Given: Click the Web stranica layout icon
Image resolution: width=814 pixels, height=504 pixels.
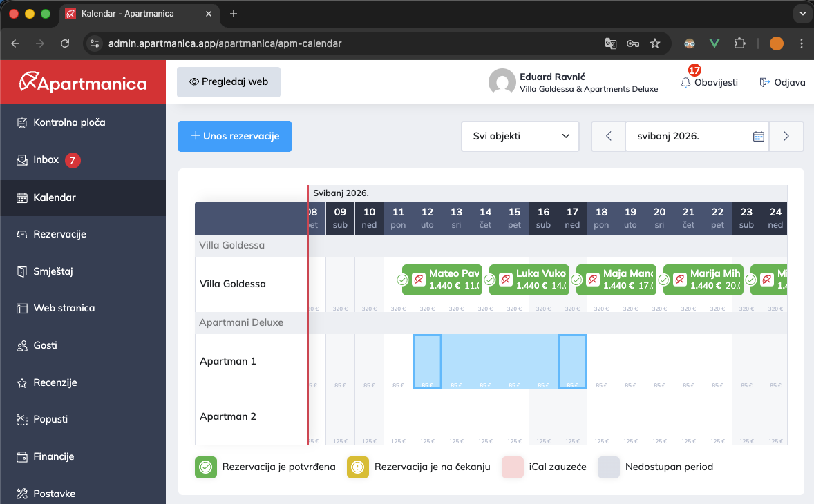Looking at the screenshot, I should tap(22, 309).
